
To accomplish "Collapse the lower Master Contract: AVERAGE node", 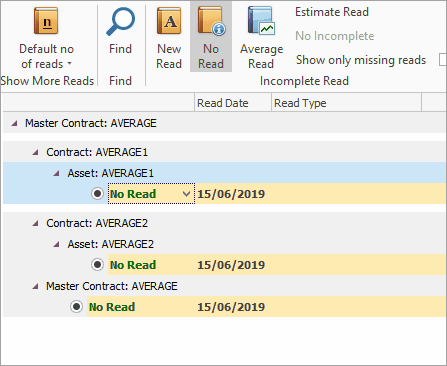I will point(35,286).
